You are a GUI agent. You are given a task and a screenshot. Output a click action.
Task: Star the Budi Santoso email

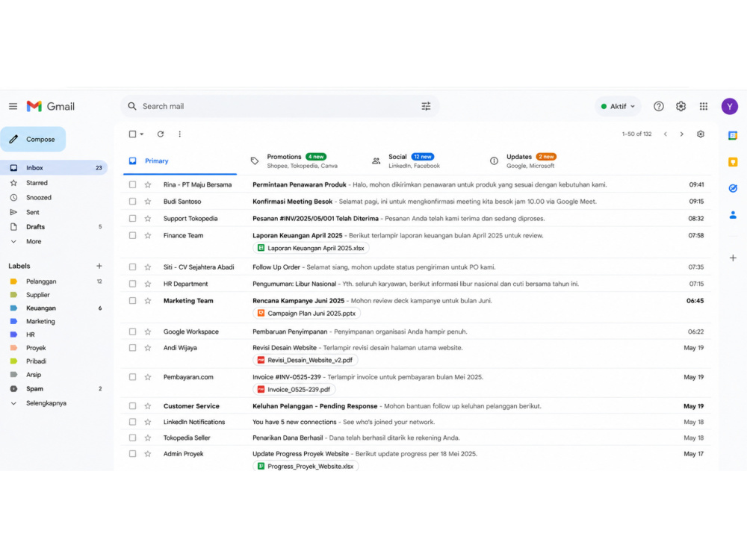tap(148, 202)
